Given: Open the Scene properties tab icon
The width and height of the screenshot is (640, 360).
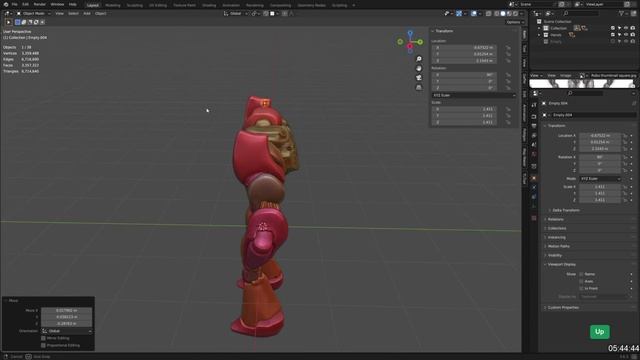Looking at the screenshot, I should [534, 144].
